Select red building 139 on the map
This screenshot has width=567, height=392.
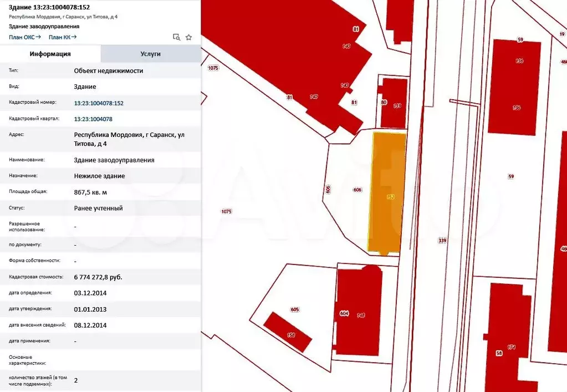point(394,104)
